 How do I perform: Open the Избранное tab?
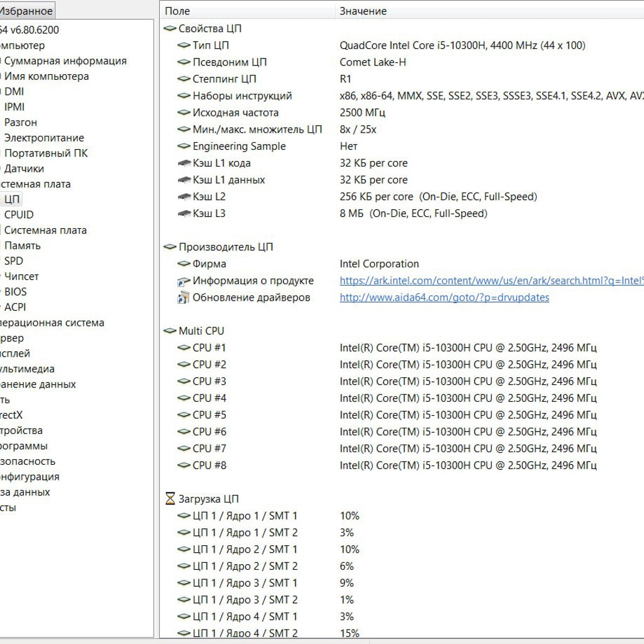[26, 11]
